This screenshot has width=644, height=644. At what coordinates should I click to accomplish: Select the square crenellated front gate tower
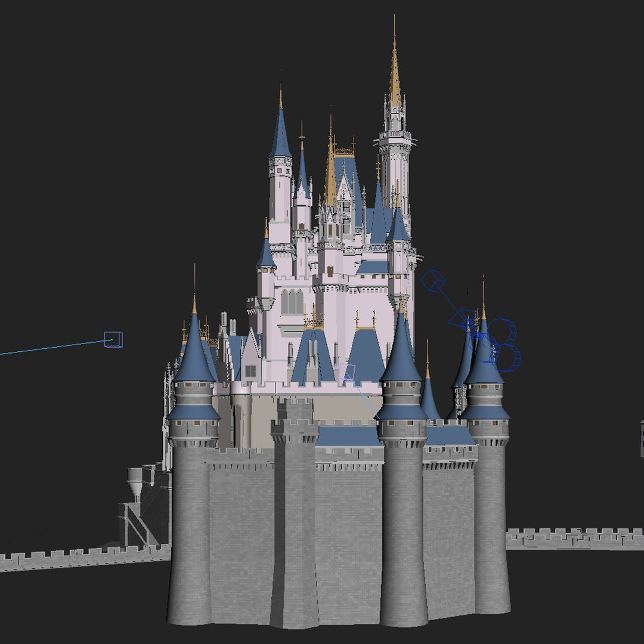tap(295, 513)
